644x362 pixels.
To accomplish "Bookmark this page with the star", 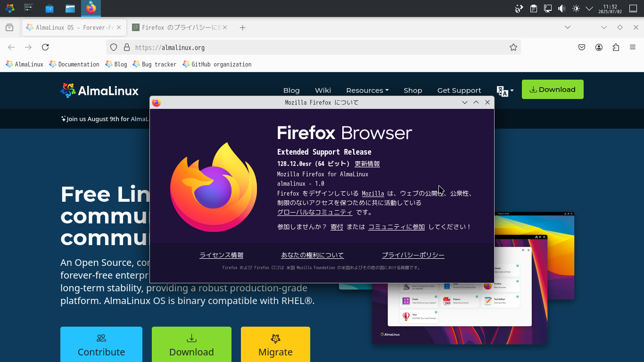I will pyautogui.click(x=513, y=47).
